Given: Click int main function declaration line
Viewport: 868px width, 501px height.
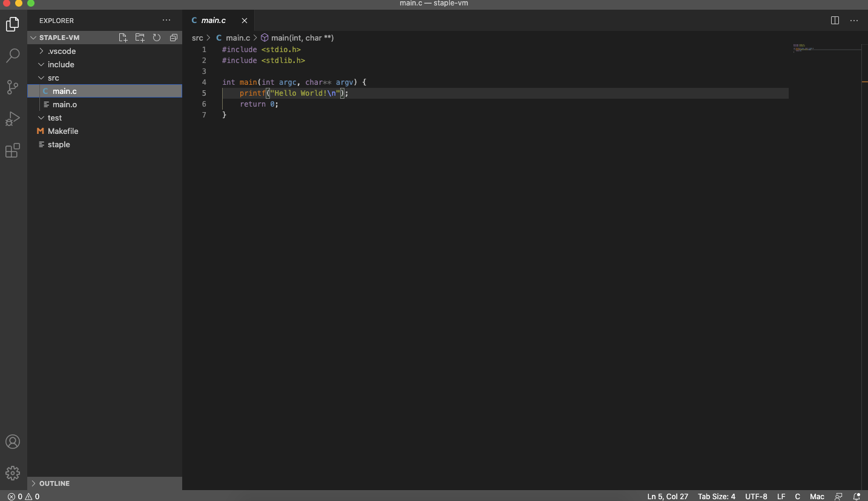Looking at the screenshot, I should click(x=294, y=82).
